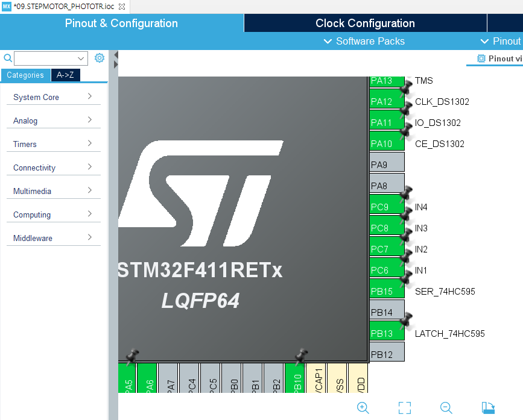
Task: Expand the Analog category
Action: pyautogui.click(x=53, y=121)
